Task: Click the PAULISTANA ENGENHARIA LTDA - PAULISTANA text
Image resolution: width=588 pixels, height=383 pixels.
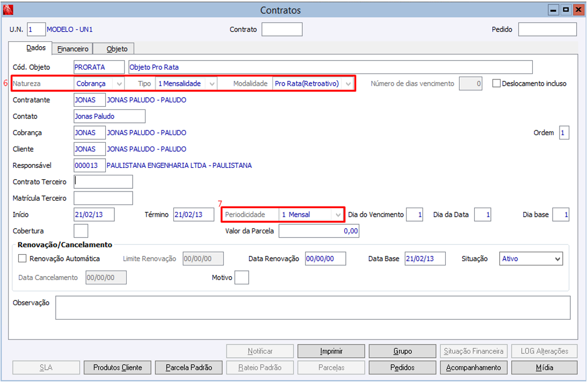Action: click(x=179, y=165)
